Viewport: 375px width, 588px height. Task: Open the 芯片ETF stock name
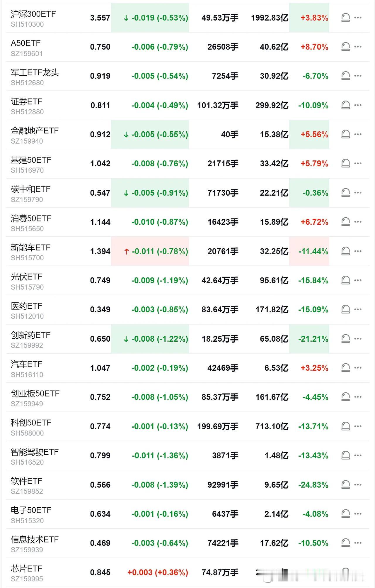(x=26, y=569)
